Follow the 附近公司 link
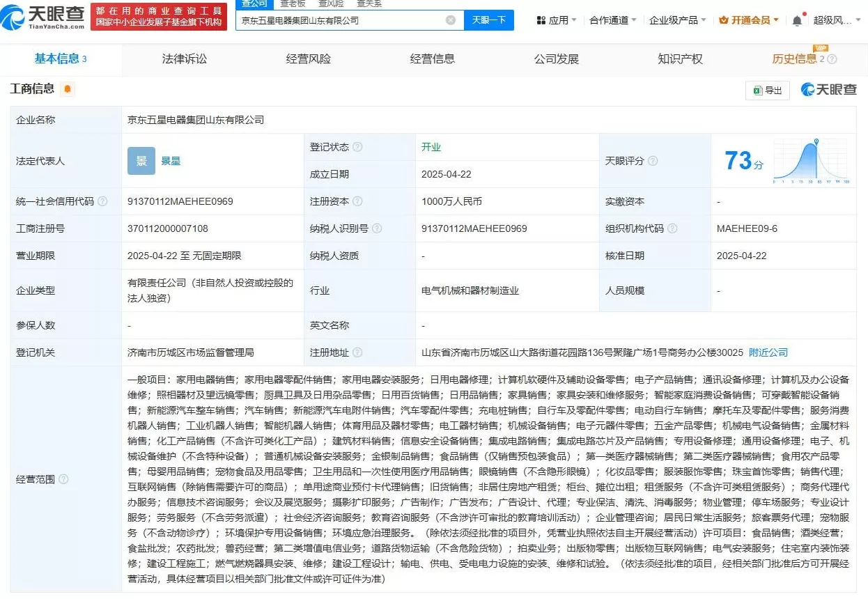868x599 pixels. (x=768, y=352)
